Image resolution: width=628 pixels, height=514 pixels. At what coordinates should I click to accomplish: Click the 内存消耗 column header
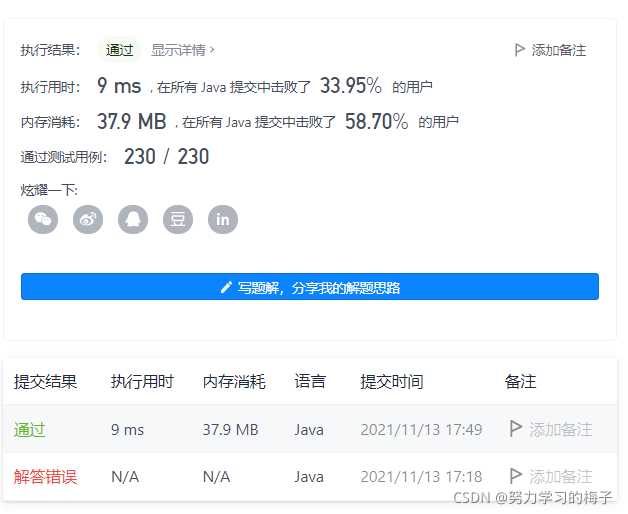(x=234, y=381)
